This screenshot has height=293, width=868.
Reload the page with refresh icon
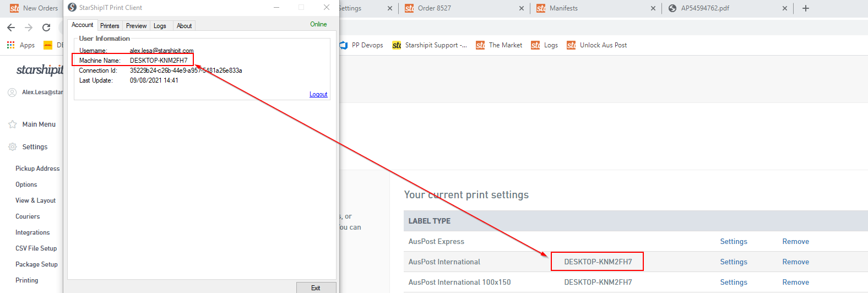click(x=46, y=28)
